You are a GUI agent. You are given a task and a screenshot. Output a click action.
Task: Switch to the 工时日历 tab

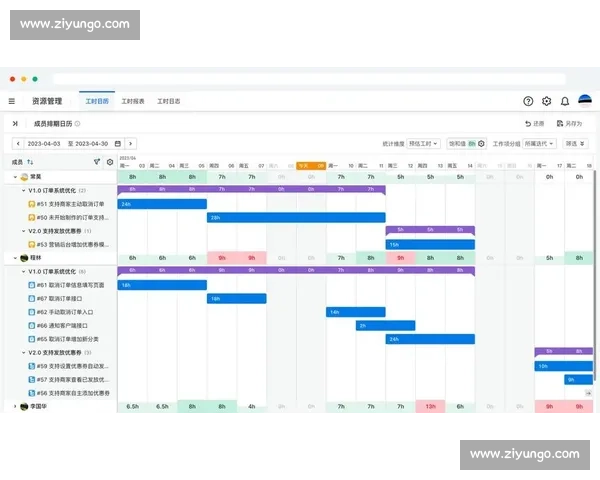pyautogui.click(x=97, y=101)
